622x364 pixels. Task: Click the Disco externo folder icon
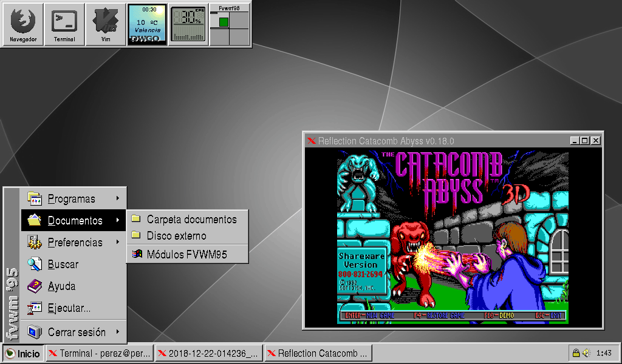point(137,235)
